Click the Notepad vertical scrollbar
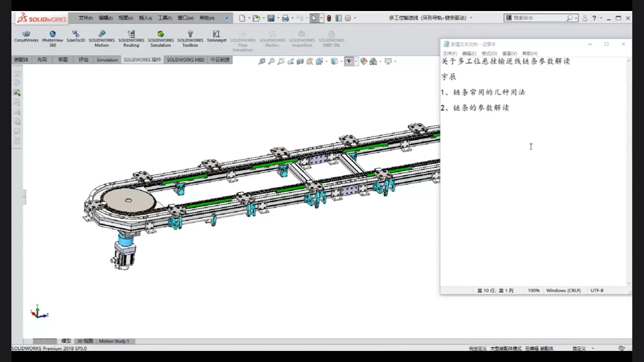The image size is (644, 362). 629,172
